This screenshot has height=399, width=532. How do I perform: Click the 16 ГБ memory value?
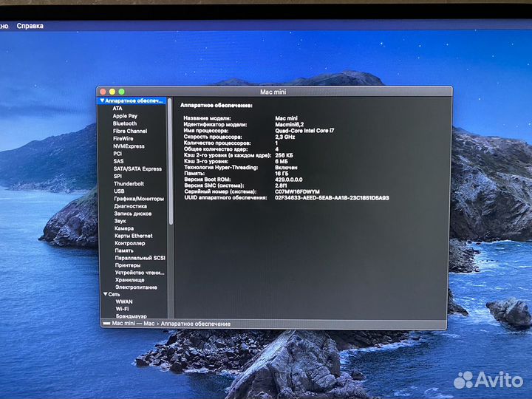(x=282, y=174)
